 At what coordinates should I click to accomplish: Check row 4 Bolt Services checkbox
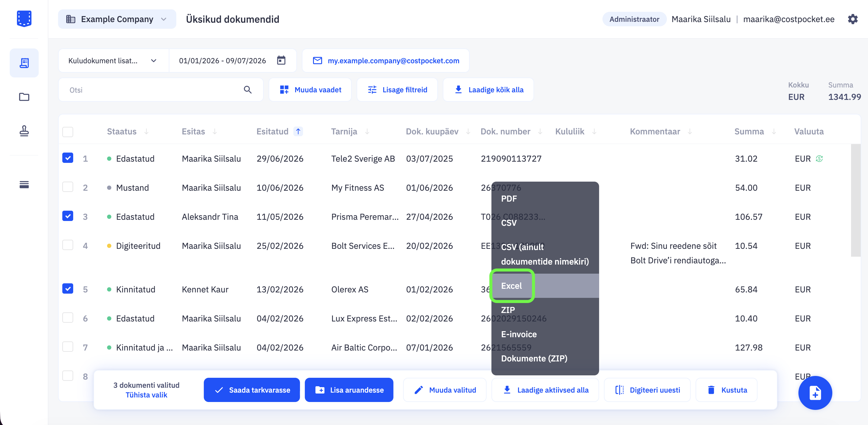68,245
